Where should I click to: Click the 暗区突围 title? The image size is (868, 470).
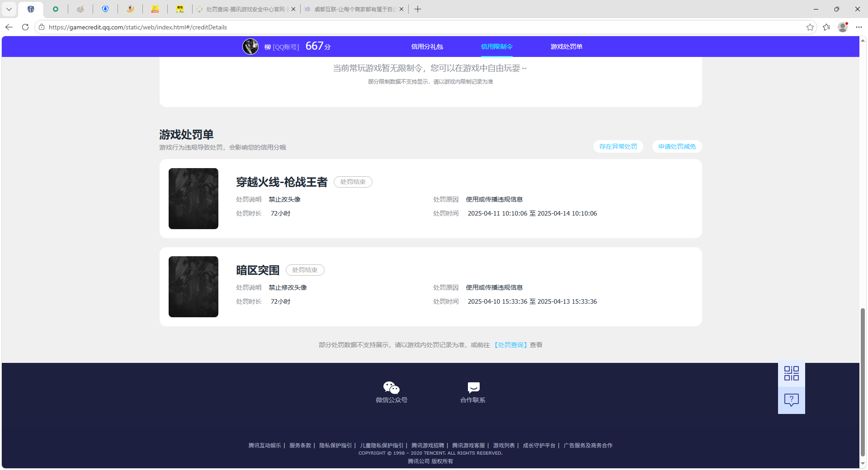pyautogui.click(x=258, y=270)
